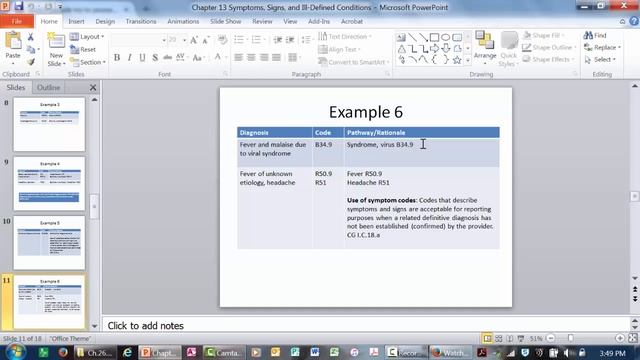Switch to the Design tab

point(105,21)
